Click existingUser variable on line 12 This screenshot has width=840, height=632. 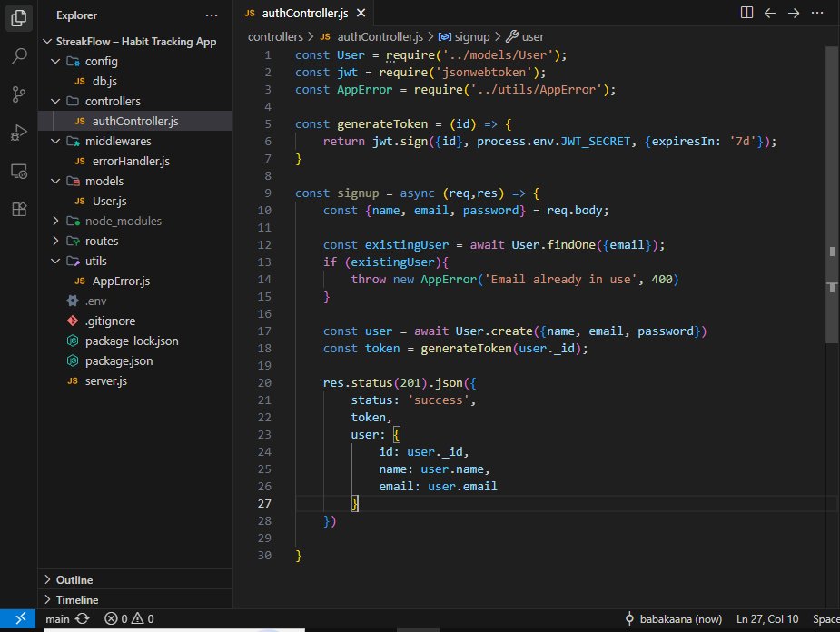(x=407, y=245)
